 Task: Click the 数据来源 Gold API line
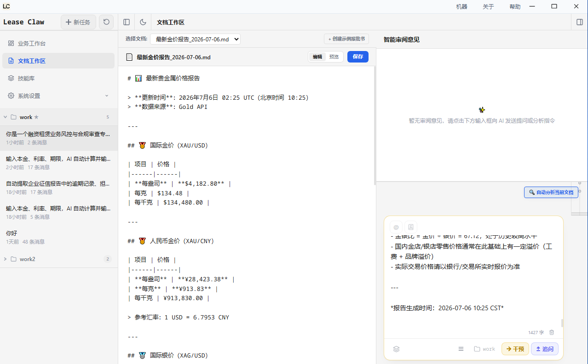point(167,107)
